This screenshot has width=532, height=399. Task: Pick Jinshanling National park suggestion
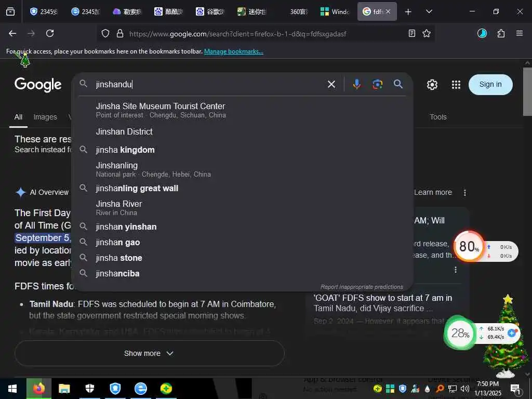tap(242, 169)
